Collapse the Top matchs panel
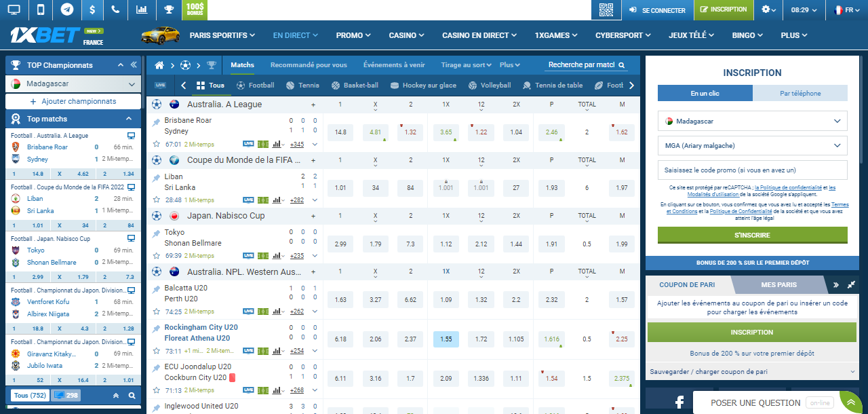The image size is (868, 414). tap(129, 119)
